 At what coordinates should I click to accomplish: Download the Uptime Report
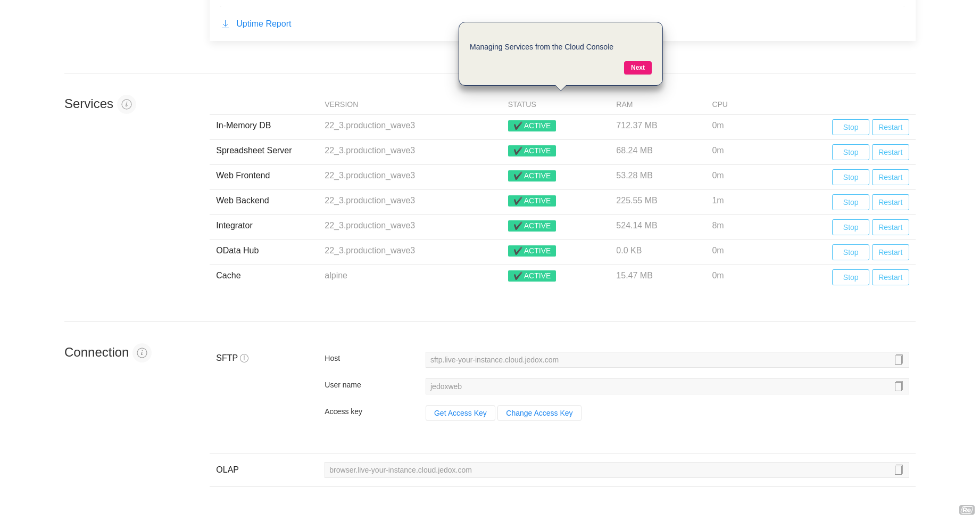[263, 24]
